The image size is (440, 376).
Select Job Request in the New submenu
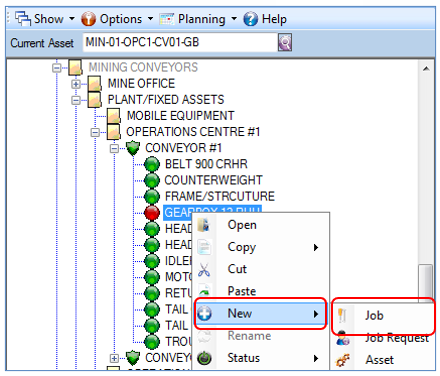[397, 337]
